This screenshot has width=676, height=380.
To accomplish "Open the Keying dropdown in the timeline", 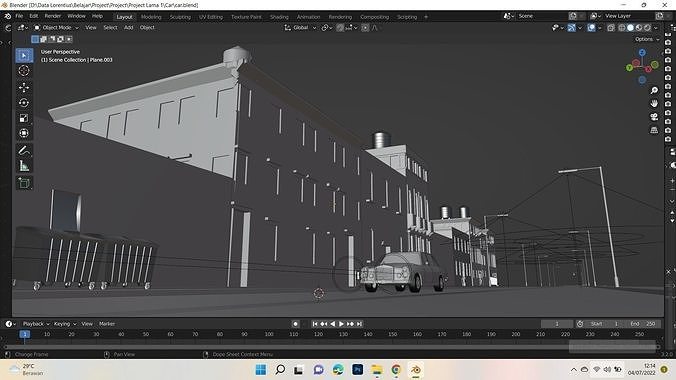I will click(65, 324).
